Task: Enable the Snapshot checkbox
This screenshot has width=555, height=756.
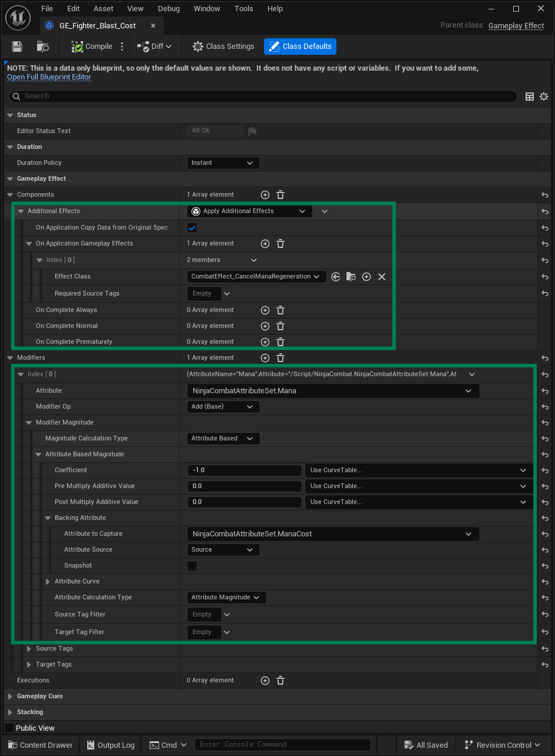Action: pyautogui.click(x=192, y=566)
